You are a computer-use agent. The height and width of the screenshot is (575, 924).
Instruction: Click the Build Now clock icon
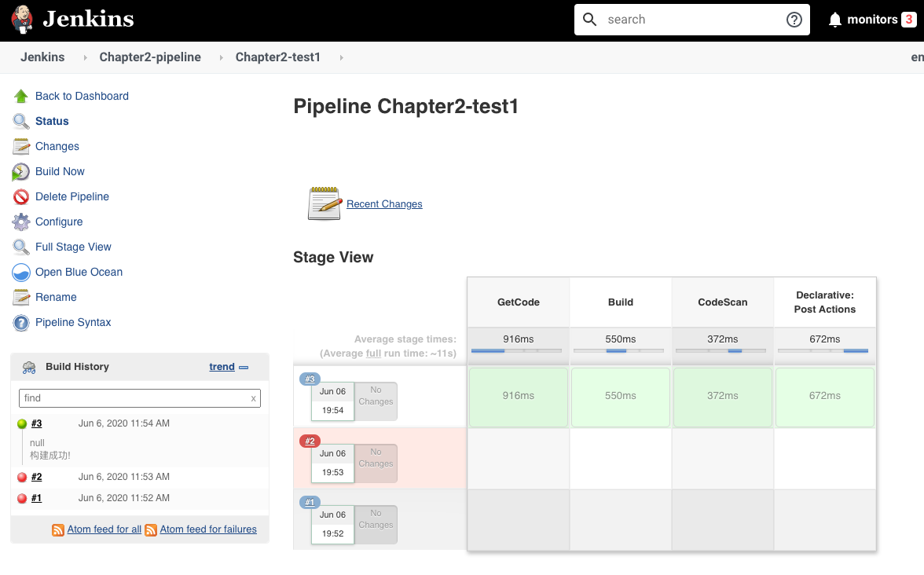click(21, 172)
